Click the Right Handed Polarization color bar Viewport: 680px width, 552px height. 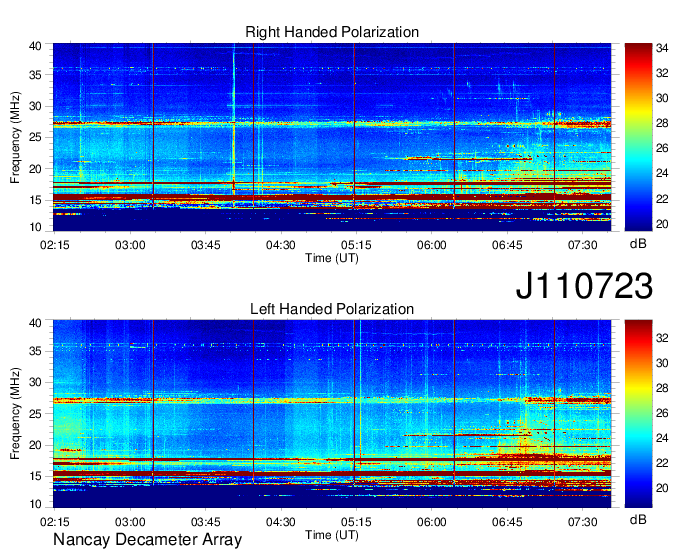coord(638,137)
